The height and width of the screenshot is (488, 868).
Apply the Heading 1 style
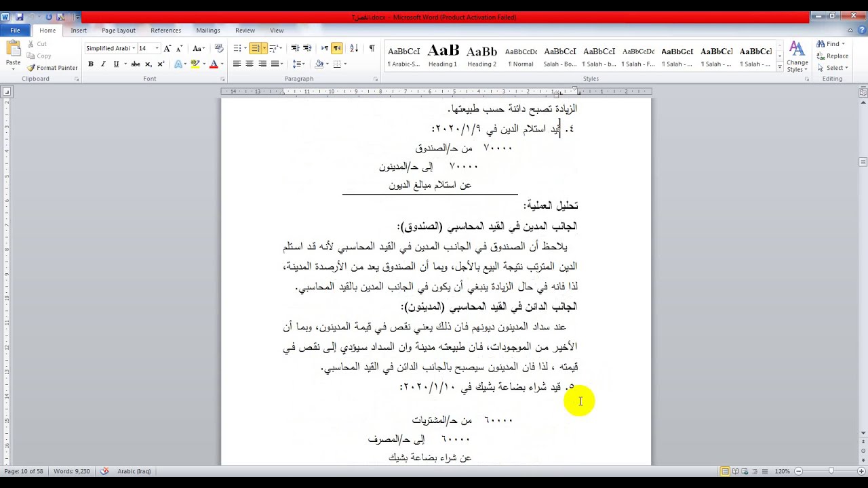tap(443, 57)
